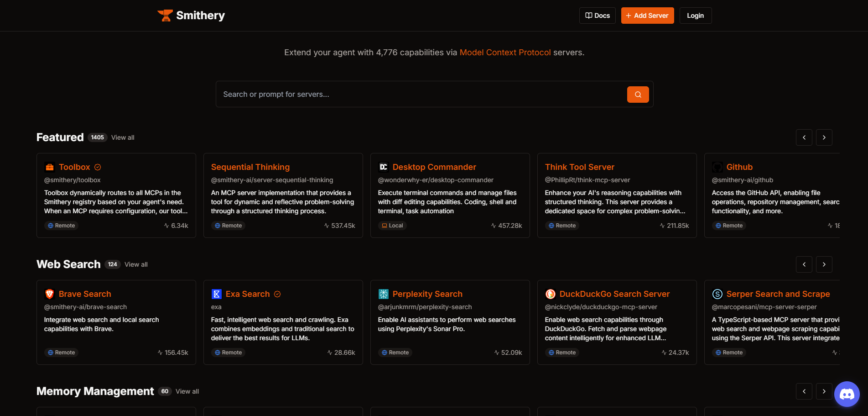Open the Discord chat bubble icon
868x416 pixels.
pyautogui.click(x=847, y=394)
